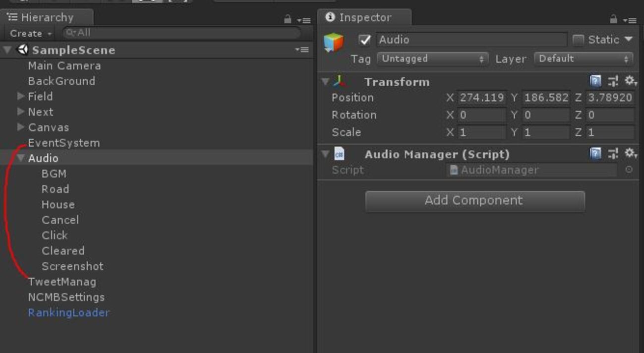Image resolution: width=644 pixels, height=353 pixels.
Task: Open Audio Manager script presets
Action: click(x=613, y=154)
